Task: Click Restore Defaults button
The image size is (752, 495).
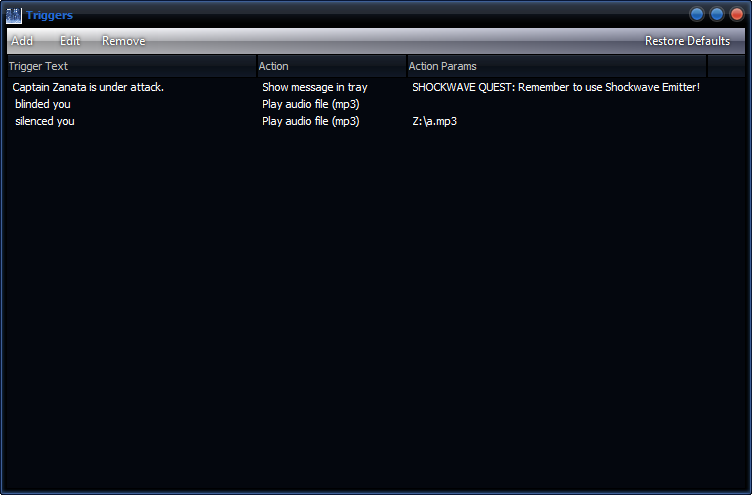Action: [x=687, y=41]
